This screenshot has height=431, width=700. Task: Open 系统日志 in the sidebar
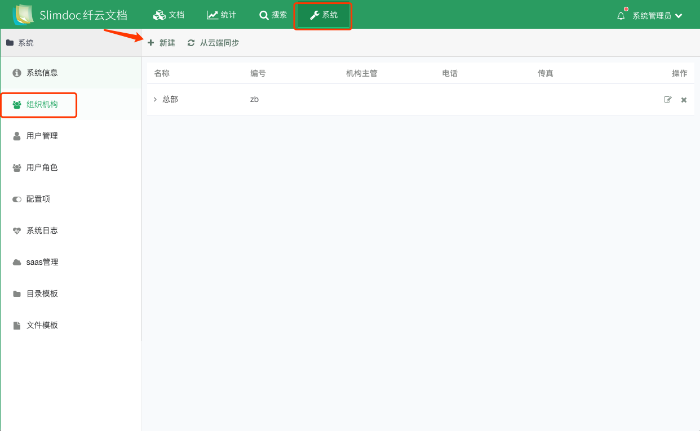pyautogui.click(x=71, y=230)
